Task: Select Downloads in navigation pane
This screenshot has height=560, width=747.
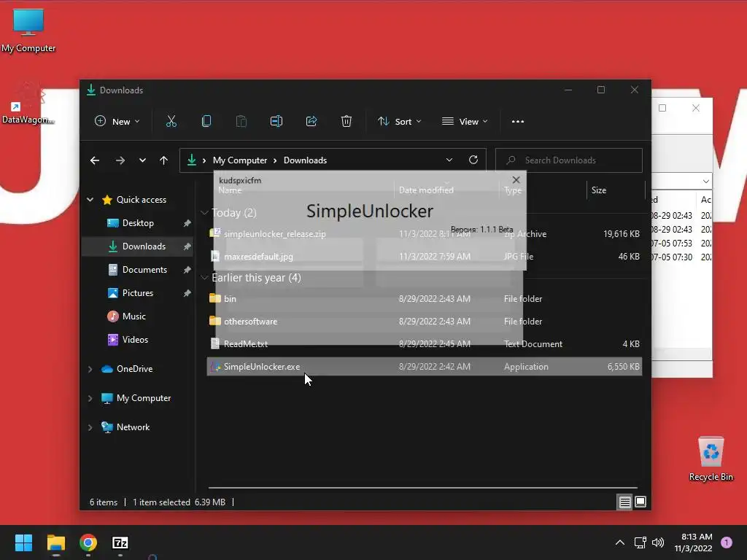Action: pos(138,246)
